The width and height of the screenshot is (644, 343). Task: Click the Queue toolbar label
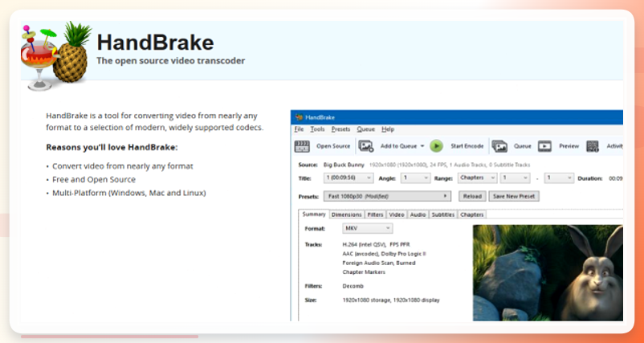(x=523, y=146)
